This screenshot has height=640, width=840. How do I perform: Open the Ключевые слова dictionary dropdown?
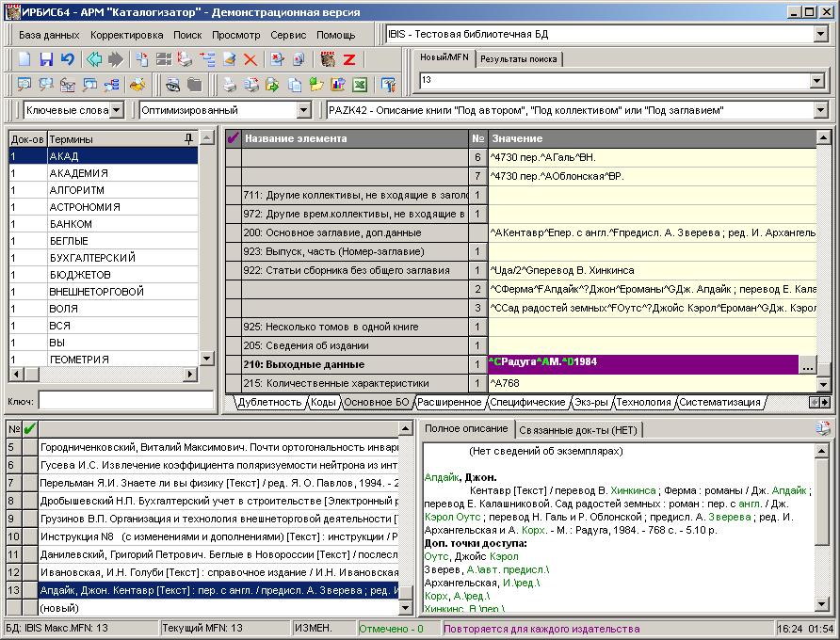116,111
